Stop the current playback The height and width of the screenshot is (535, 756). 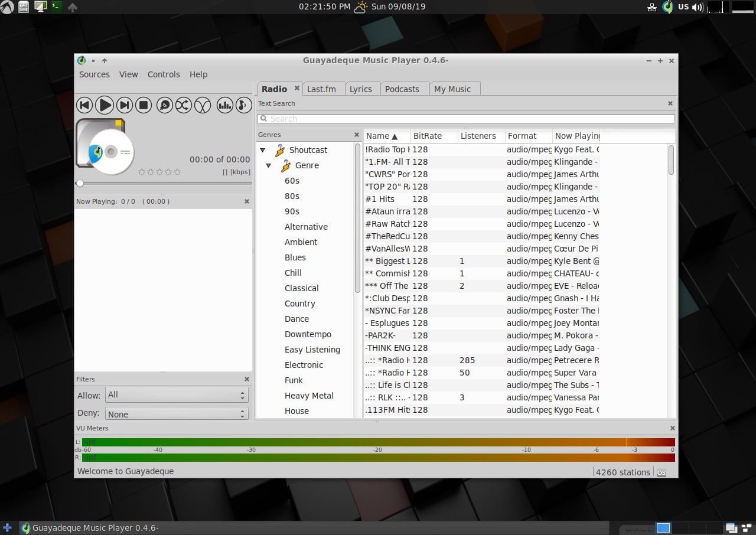point(145,105)
